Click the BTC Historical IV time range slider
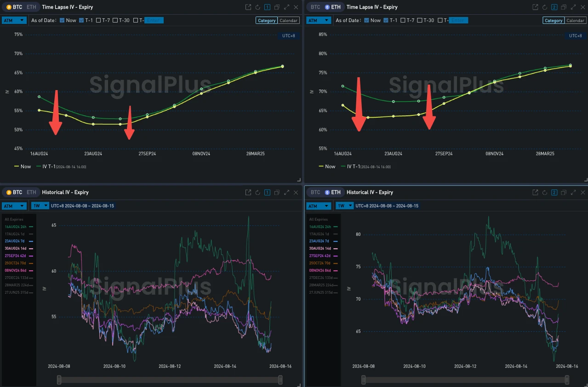The width and height of the screenshot is (588, 387). (x=169, y=380)
